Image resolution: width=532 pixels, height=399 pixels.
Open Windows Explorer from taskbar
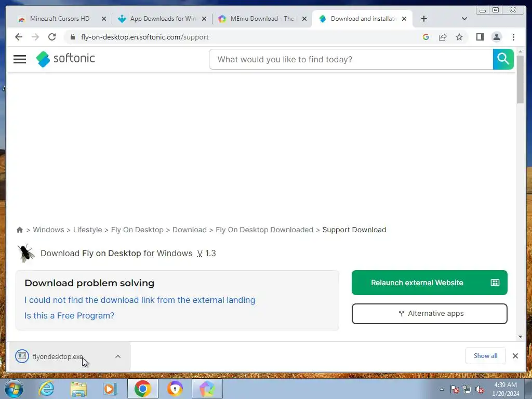(x=78, y=389)
